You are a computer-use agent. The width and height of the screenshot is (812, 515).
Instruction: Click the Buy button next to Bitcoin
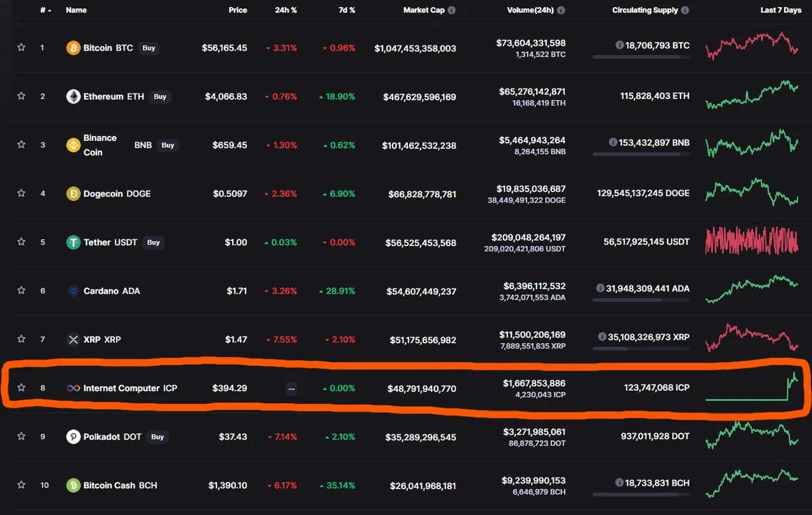148,48
